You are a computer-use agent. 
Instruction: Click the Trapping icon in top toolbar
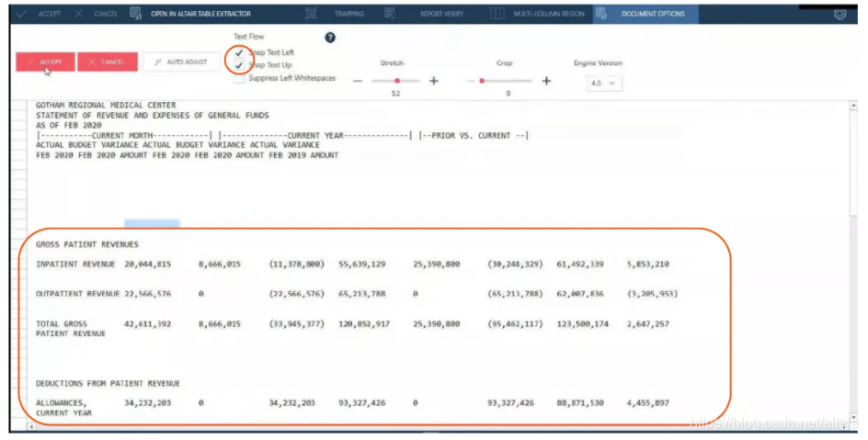(312, 14)
